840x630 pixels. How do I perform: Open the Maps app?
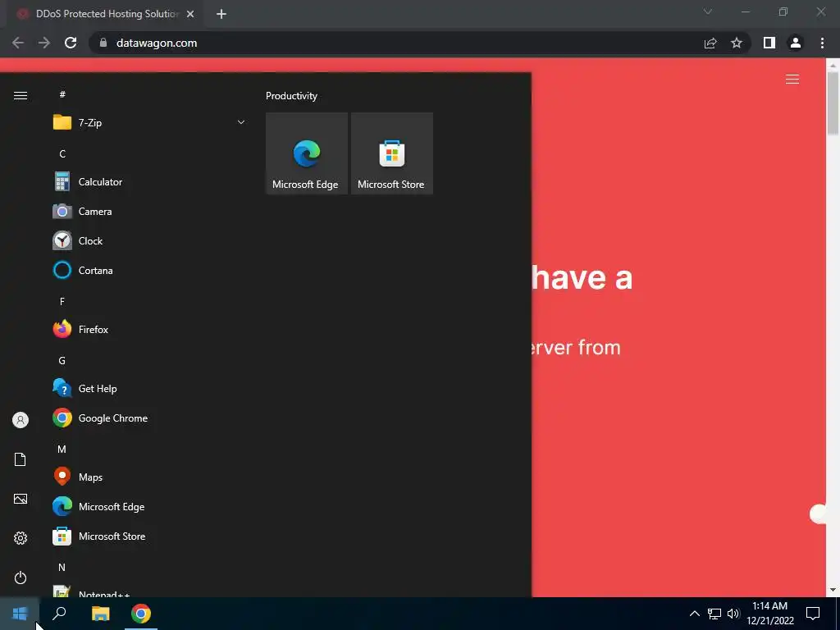(x=149, y=477)
